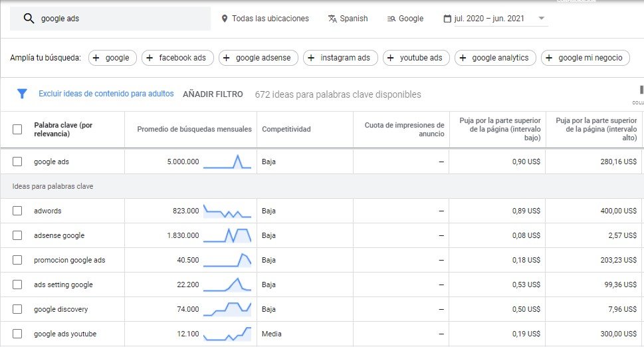Click plus icon on youtube ads chip

tap(391, 58)
